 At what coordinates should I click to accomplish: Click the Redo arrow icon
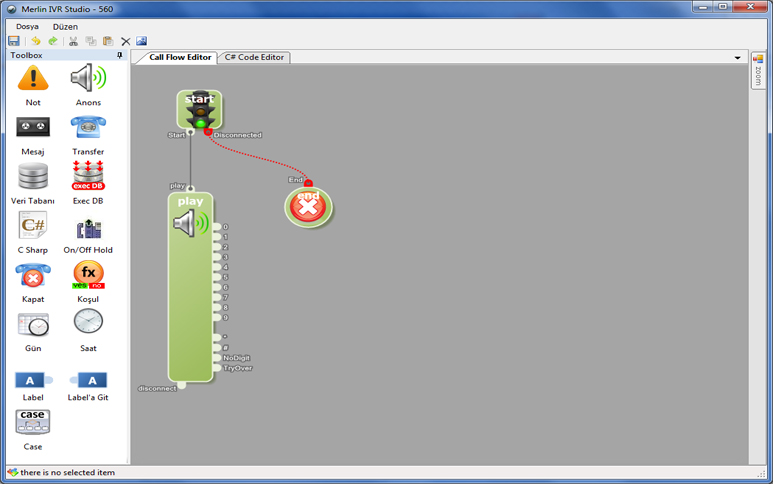(x=53, y=41)
